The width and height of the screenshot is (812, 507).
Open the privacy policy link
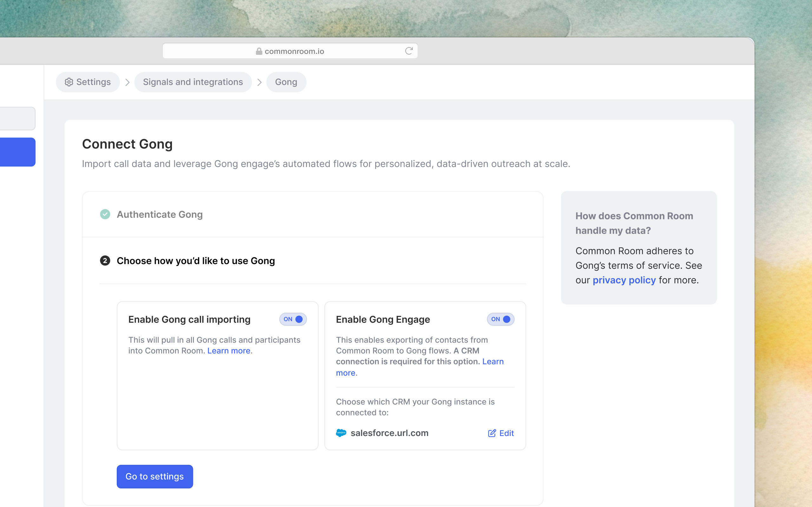click(624, 280)
